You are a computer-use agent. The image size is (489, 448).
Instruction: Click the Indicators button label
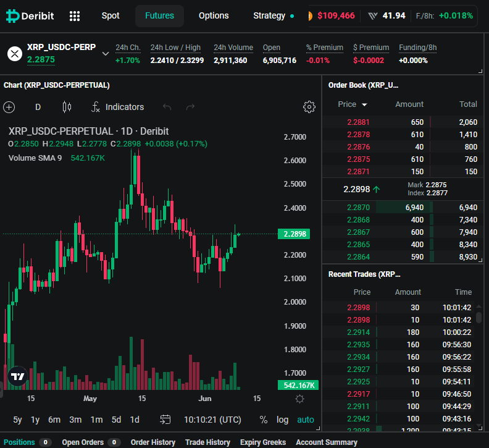(x=125, y=107)
